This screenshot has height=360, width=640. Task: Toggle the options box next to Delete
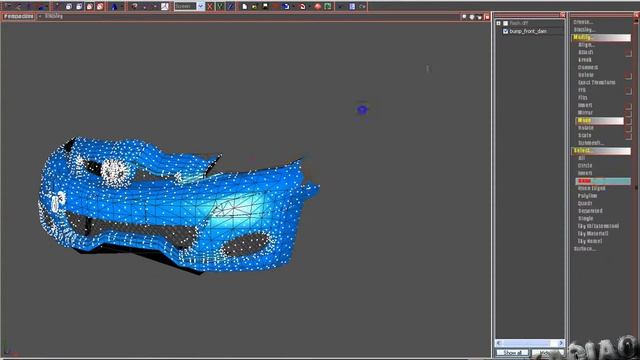tap(628, 76)
